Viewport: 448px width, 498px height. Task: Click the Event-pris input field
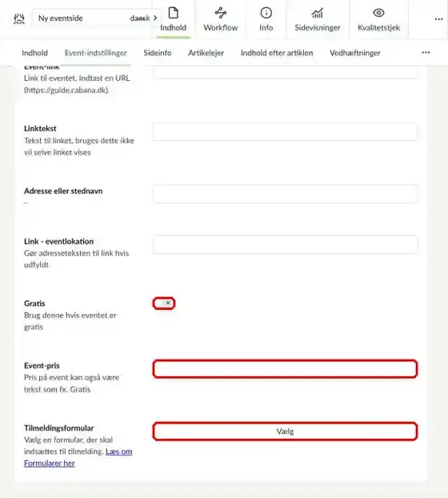(285, 369)
